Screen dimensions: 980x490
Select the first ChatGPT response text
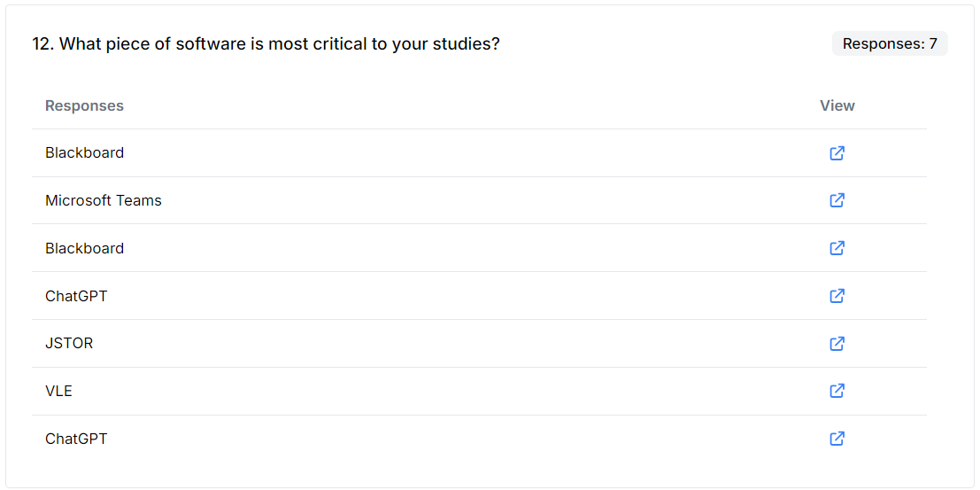click(76, 296)
